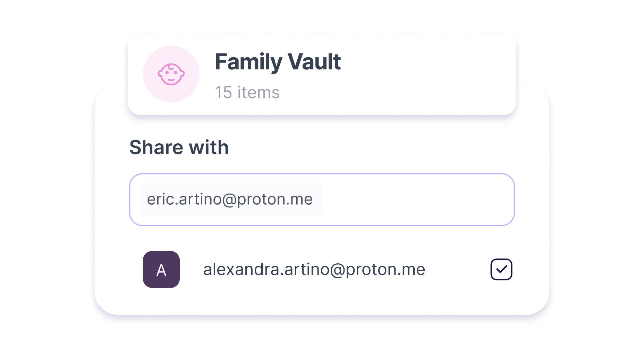Click the word "Vault" in the card title
This screenshot has height=347, width=644.
(314, 62)
